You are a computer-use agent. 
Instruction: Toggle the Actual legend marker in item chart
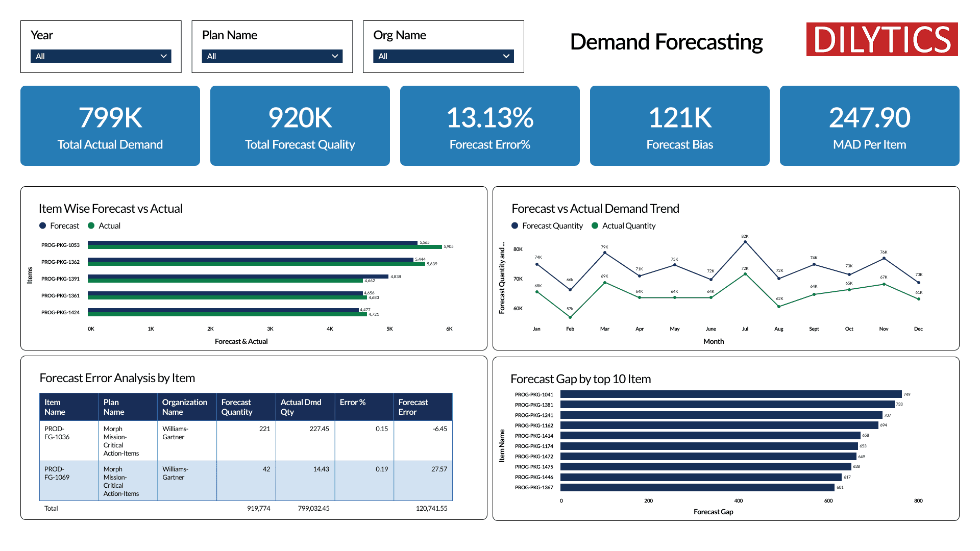tap(91, 226)
